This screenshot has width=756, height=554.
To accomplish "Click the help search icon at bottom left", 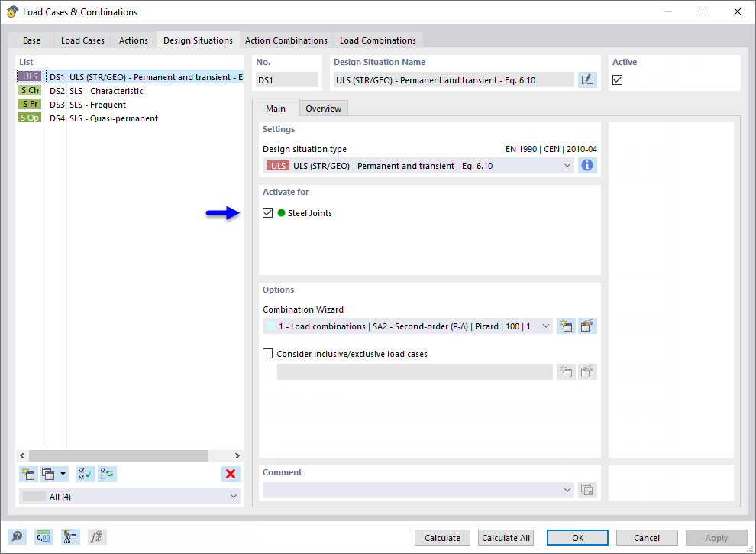I will [x=17, y=536].
